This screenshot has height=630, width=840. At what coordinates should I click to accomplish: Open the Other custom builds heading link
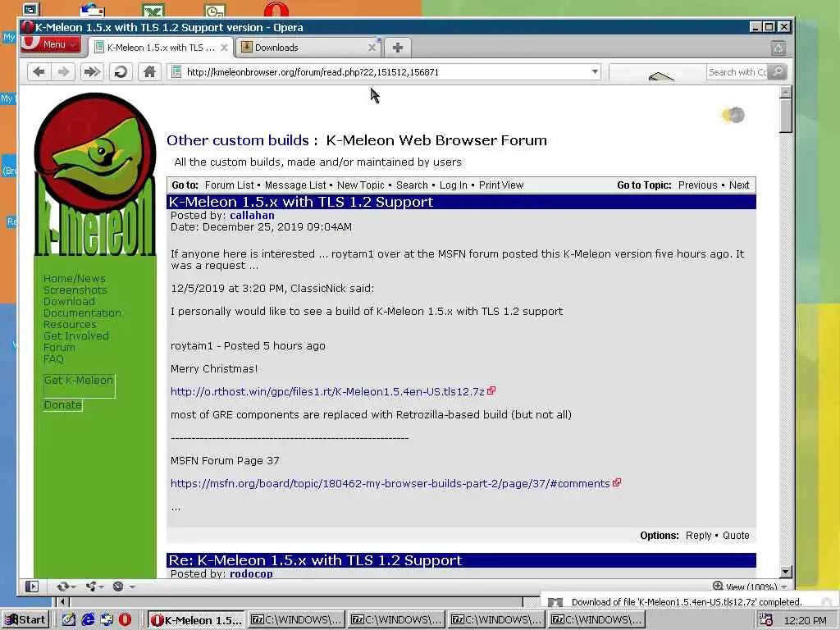238,140
